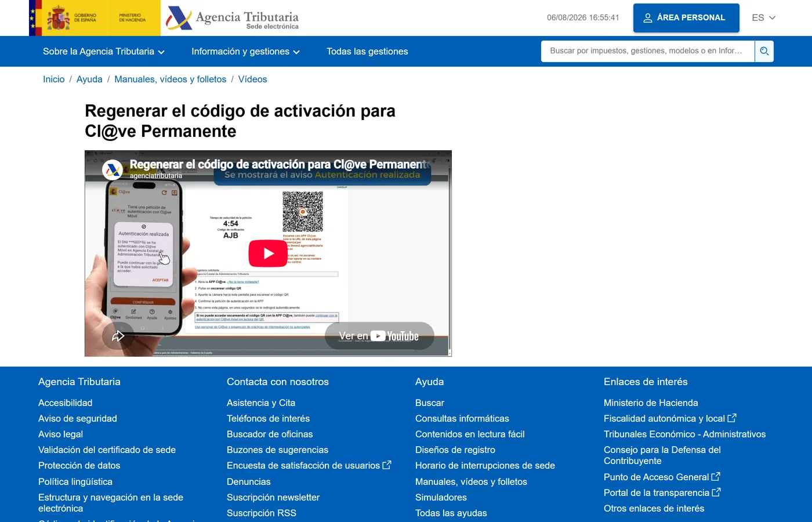Image resolution: width=812 pixels, height=522 pixels.
Task: Open Suscripción newsletter link
Action: 273,497
